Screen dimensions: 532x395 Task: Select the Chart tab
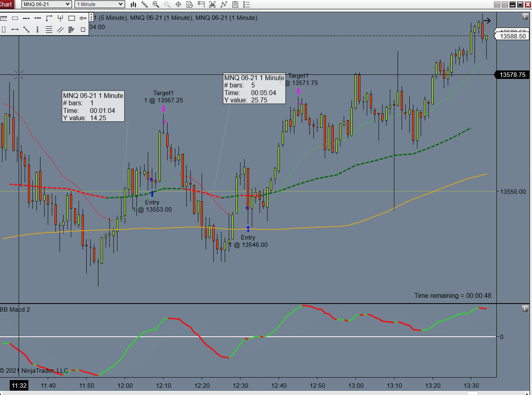6,4
